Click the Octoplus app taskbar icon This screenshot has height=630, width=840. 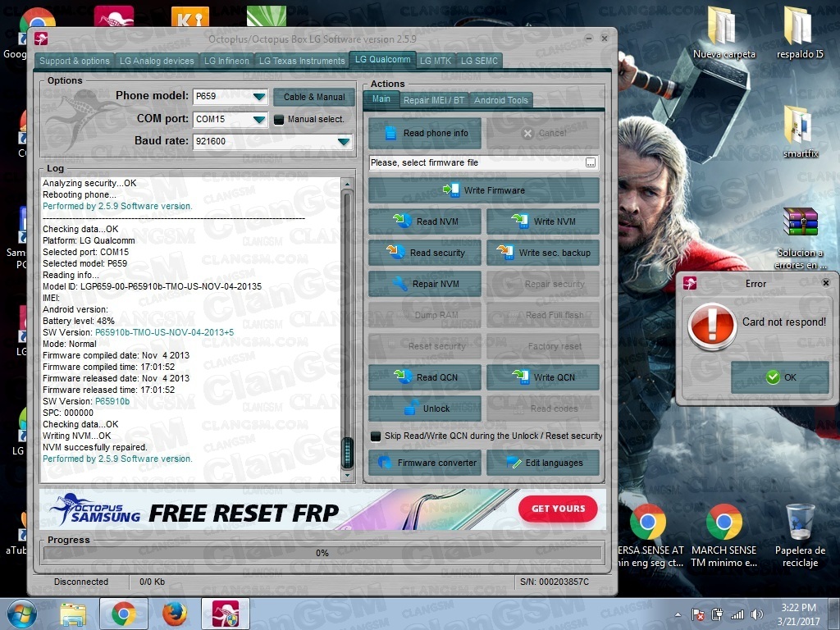click(x=226, y=614)
